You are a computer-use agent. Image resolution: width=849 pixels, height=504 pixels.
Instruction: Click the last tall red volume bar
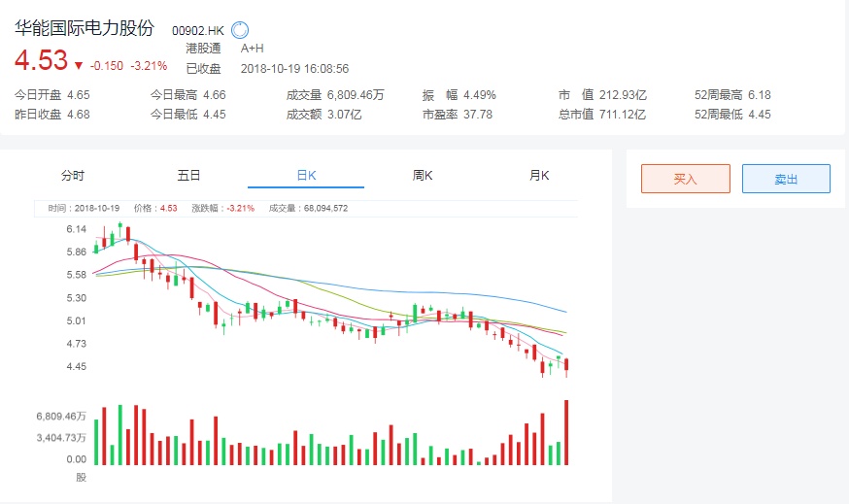coord(565,432)
